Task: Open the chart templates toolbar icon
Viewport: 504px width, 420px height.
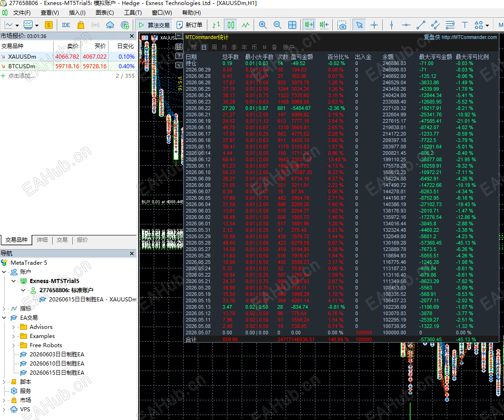Action: click(x=28, y=25)
